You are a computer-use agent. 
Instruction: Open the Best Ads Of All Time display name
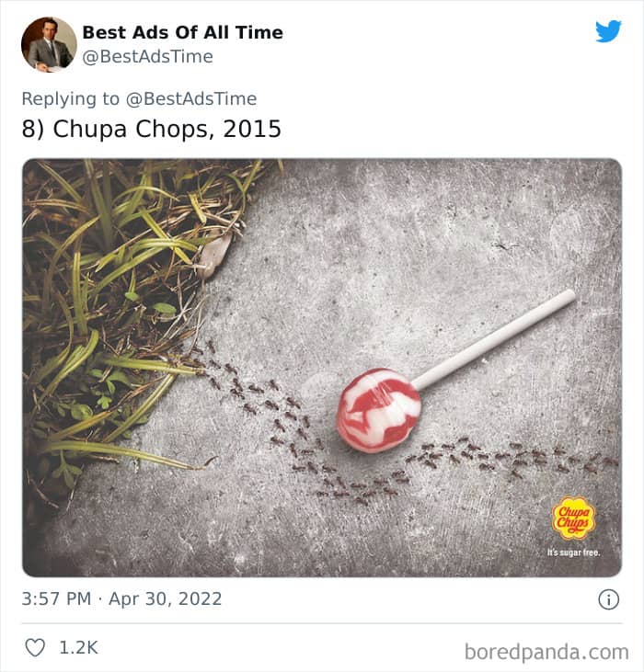point(182,32)
